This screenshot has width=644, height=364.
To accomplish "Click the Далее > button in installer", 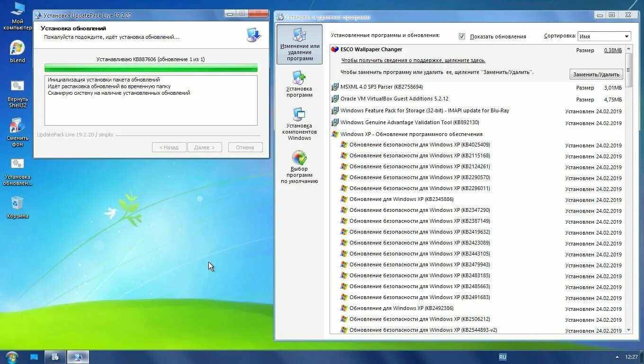I will (205, 147).
